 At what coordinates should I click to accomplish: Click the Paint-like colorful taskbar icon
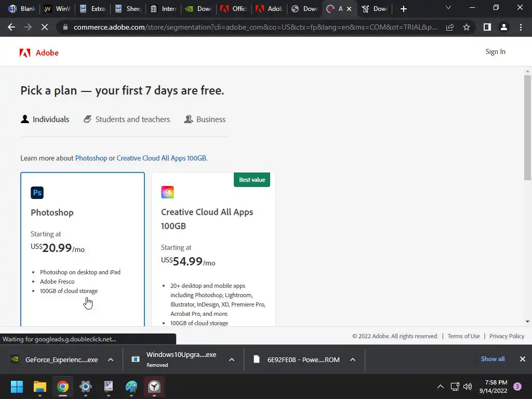(x=131, y=387)
